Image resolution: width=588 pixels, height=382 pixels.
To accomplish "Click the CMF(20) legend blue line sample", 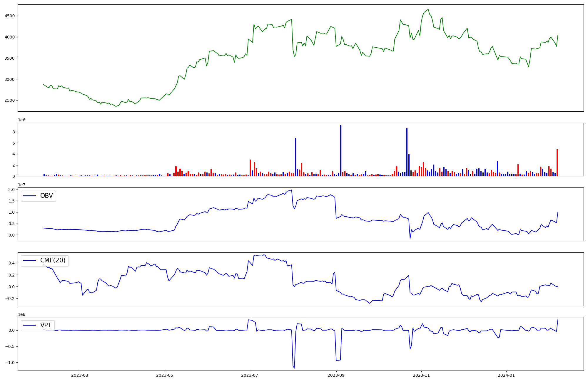I will click(x=29, y=261).
